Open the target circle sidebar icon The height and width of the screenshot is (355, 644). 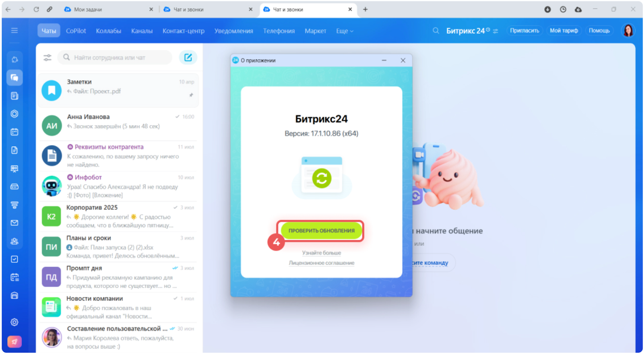click(14, 114)
